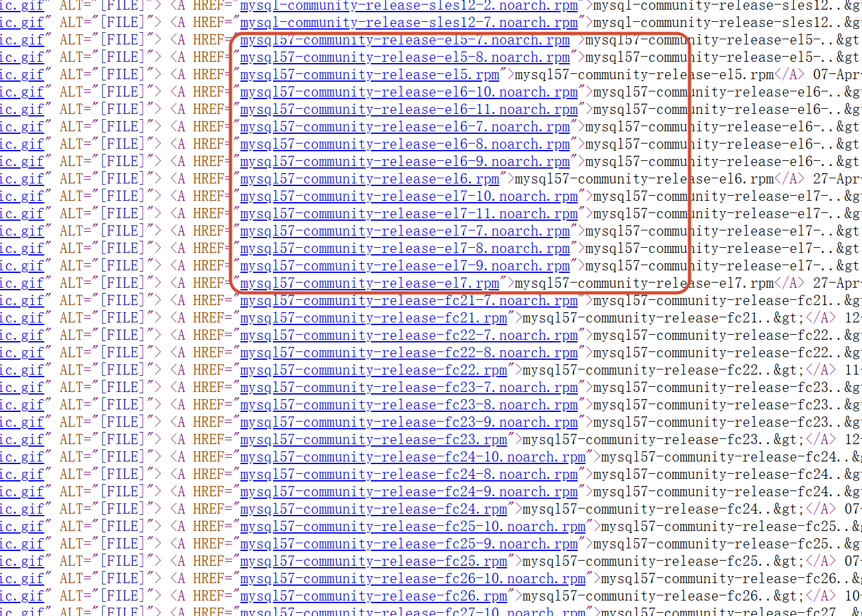
Task: Select the mysql57-community-release-el6-11.noarch.rpm link
Action: pos(409,109)
